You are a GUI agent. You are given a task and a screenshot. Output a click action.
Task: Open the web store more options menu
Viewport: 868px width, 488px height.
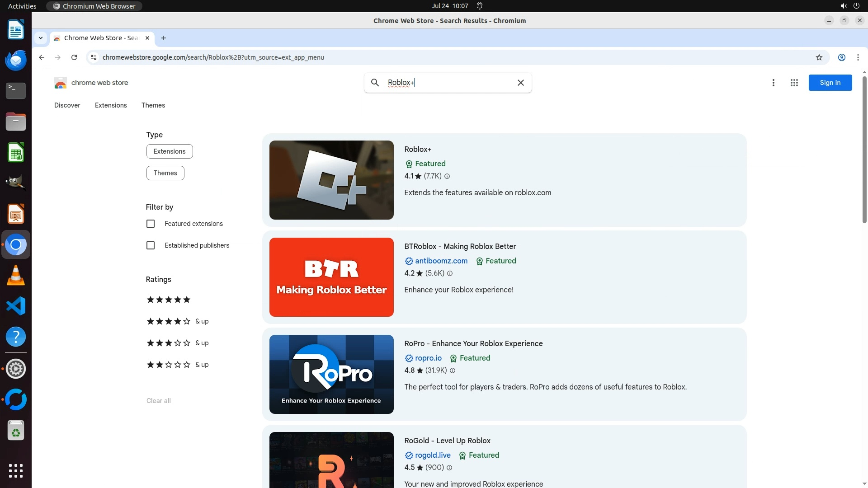[x=774, y=83]
